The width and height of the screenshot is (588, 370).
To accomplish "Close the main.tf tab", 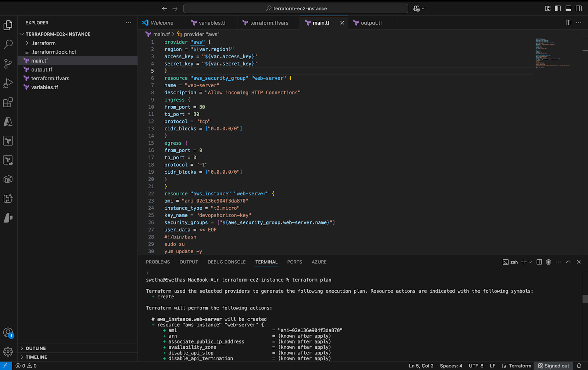I will [x=342, y=23].
